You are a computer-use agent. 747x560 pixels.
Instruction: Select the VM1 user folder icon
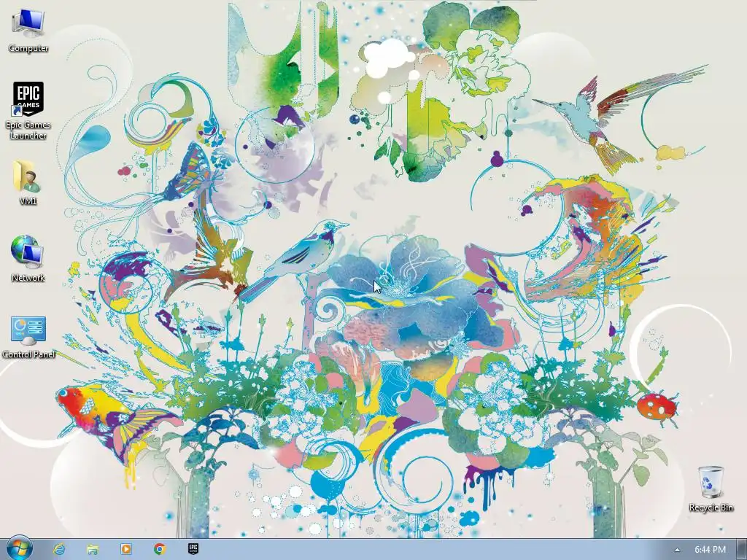click(x=28, y=183)
